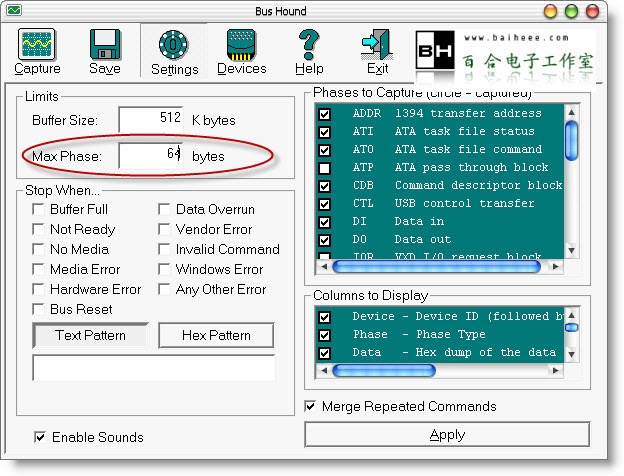Viewport: 624px width, 476px height.
Task: Check Invalid Command option
Action: pyautogui.click(x=164, y=249)
